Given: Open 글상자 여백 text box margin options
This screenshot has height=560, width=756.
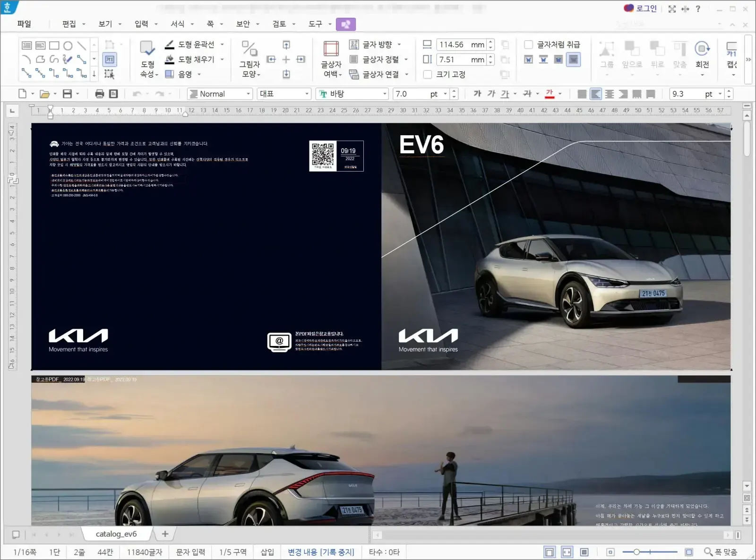Looking at the screenshot, I should click(331, 60).
